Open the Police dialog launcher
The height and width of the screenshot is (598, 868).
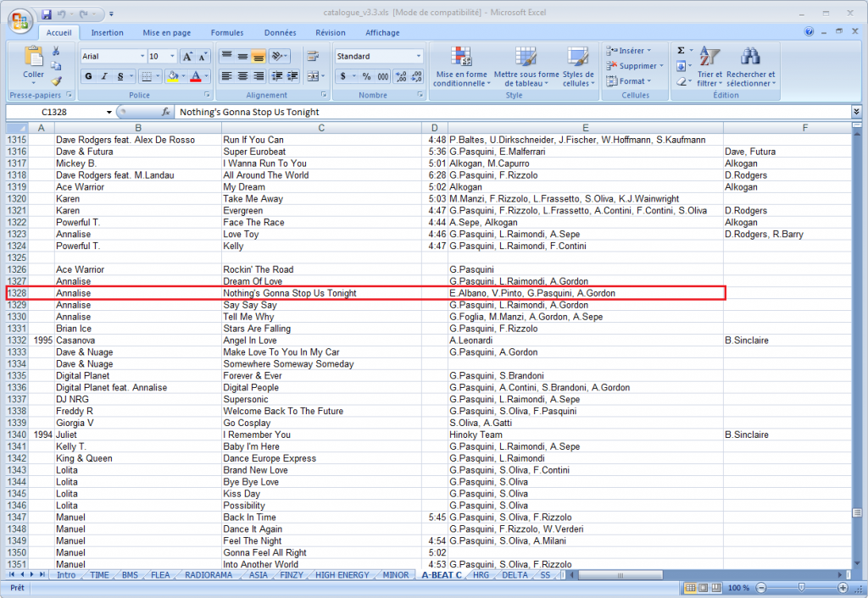pyautogui.click(x=207, y=95)
